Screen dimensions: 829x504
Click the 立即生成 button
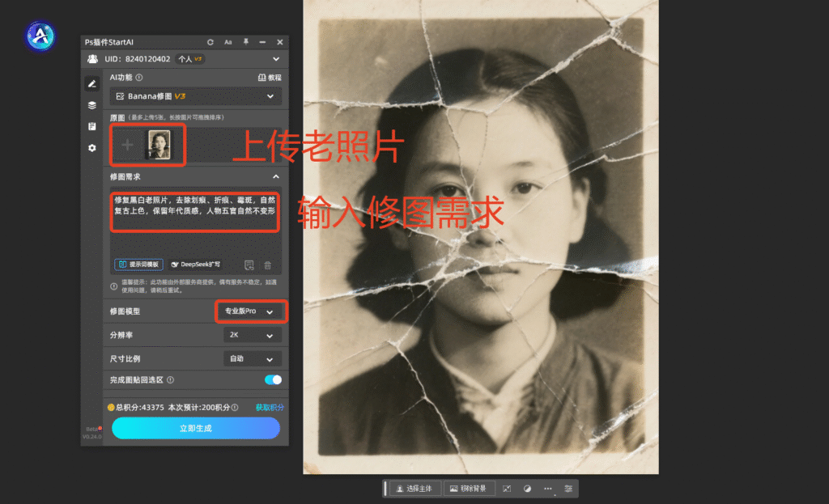pos(196,428)
